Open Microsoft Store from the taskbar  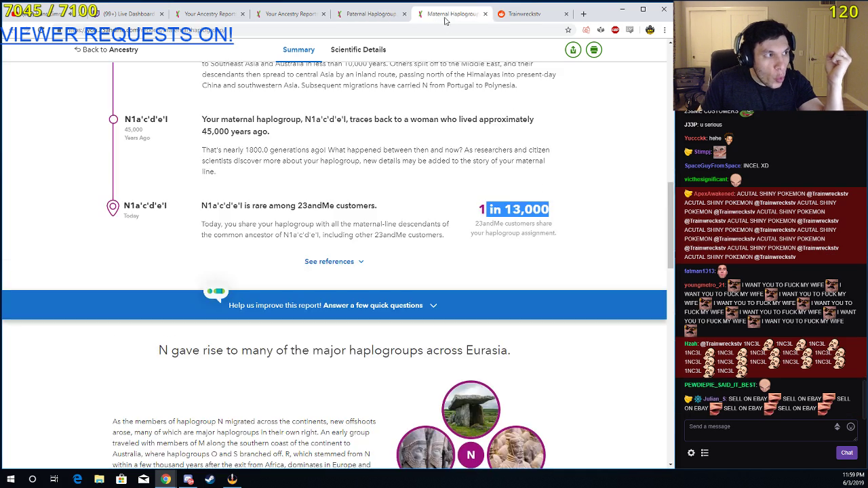121,479
